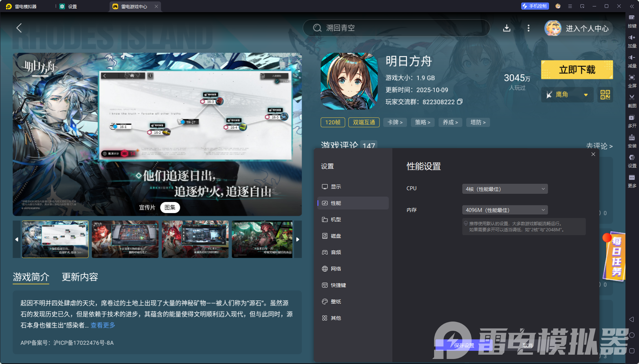Click the search box showing 溯回青空

[x=396, y=28]
